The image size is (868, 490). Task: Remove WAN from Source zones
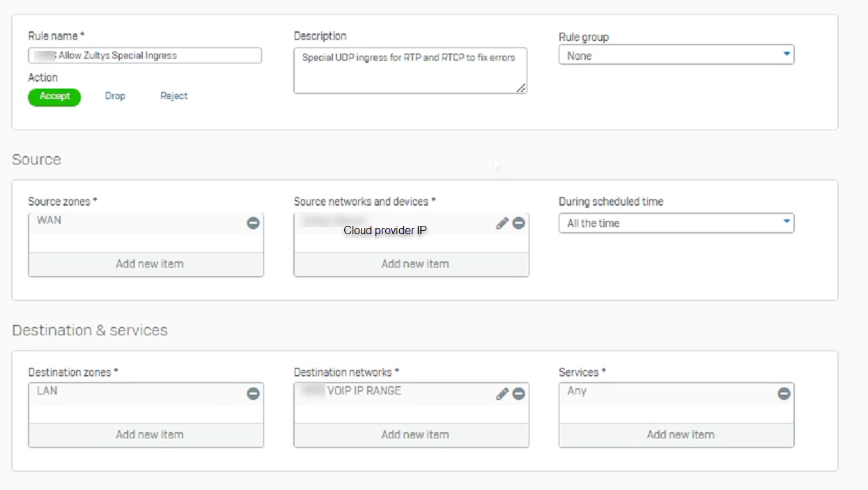pyautogui.click(x=254, y=223)
